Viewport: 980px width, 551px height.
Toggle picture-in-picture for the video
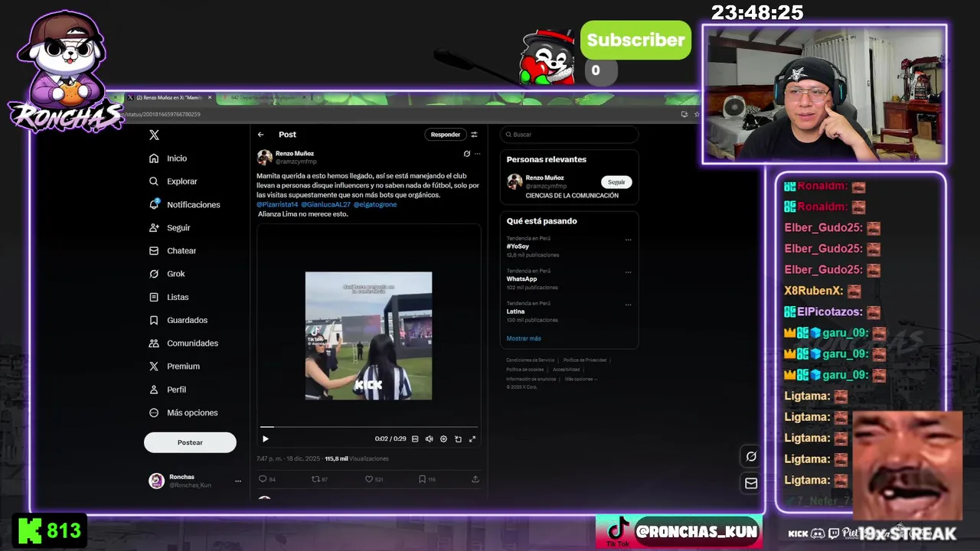[458, 439]
